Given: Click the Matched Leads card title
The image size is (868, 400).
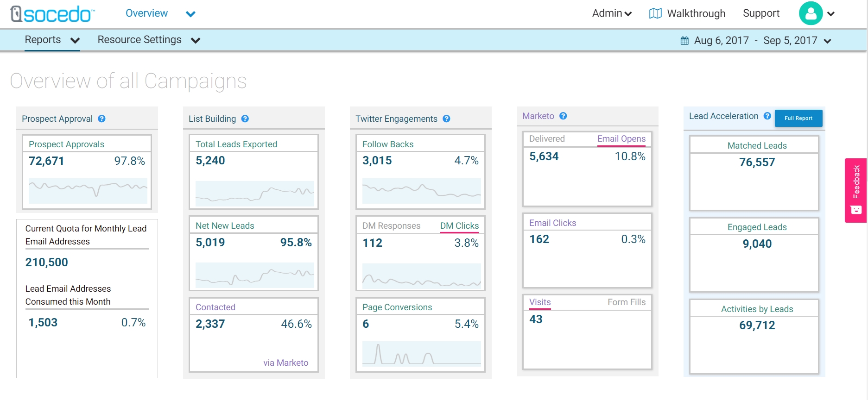Looking at the screenshot, I should click(757, 146).
